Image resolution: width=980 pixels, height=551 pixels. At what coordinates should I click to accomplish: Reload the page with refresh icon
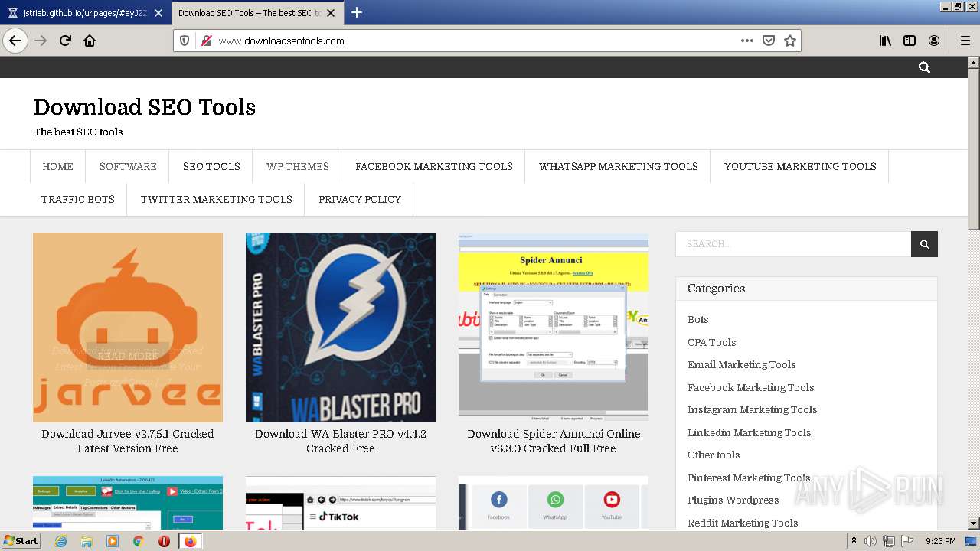click(x=65, y=41)
